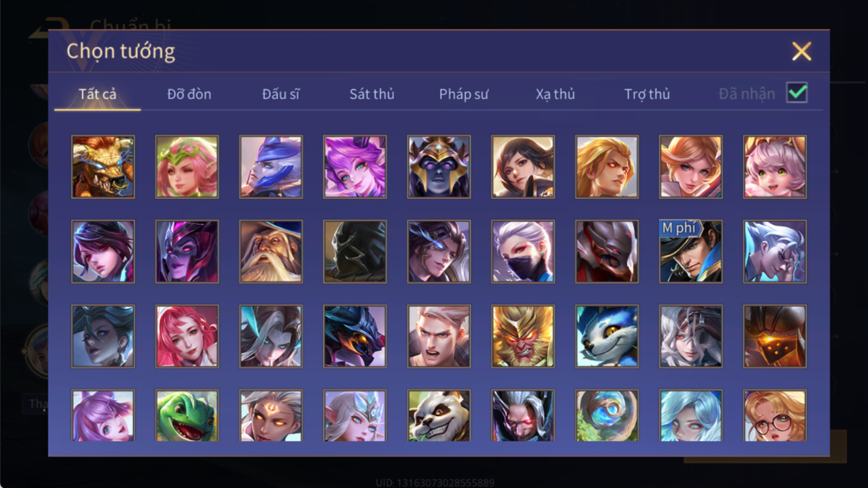The image size is (868, 488).
Task: Select the golden monkey king hero portrait
Action: [x=523, y=337]
